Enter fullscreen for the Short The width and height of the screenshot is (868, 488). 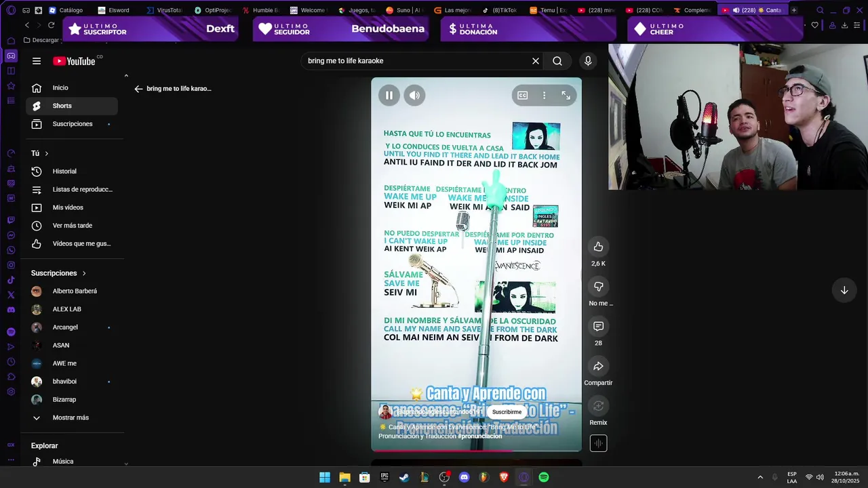[566, 96]
